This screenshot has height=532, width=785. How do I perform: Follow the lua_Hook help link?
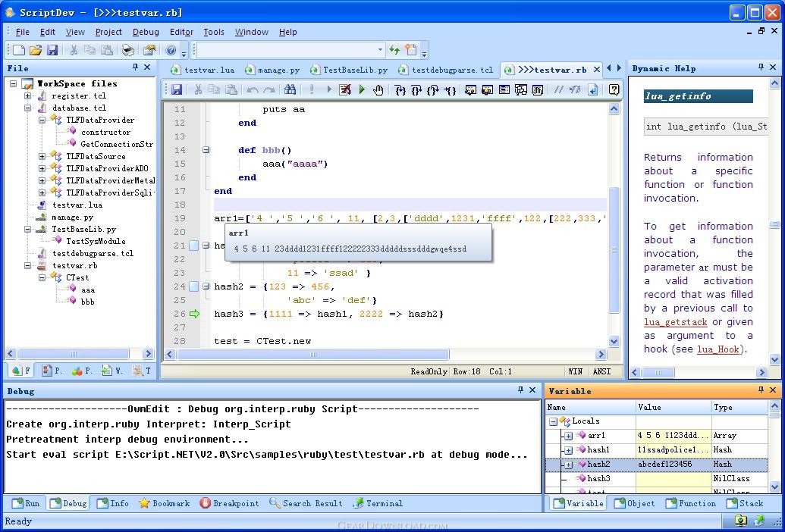coord(718,349)
